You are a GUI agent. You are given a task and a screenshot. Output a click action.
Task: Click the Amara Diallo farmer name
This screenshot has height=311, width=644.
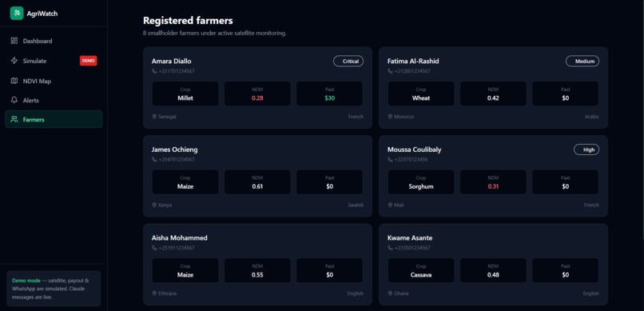point(171,62)
